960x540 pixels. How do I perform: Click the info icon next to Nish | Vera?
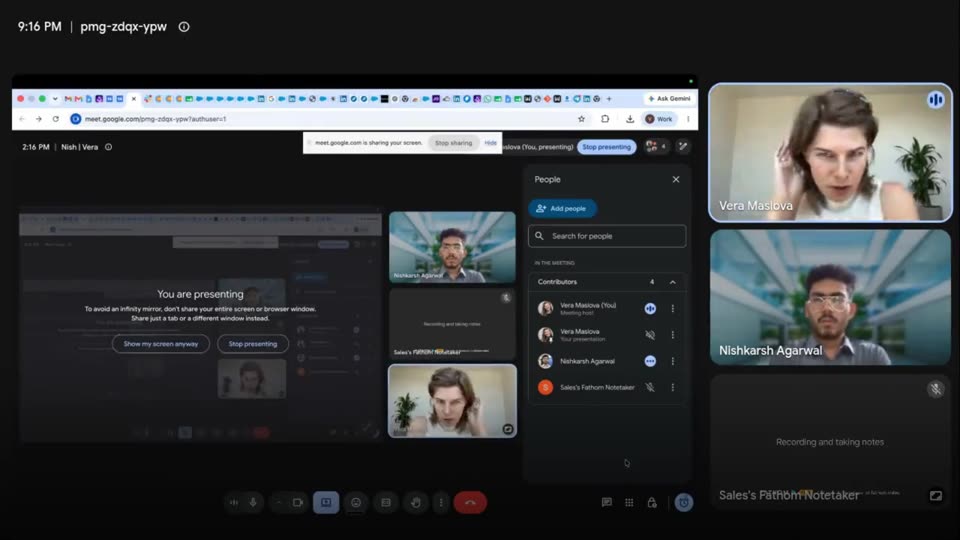click(108, 147)
